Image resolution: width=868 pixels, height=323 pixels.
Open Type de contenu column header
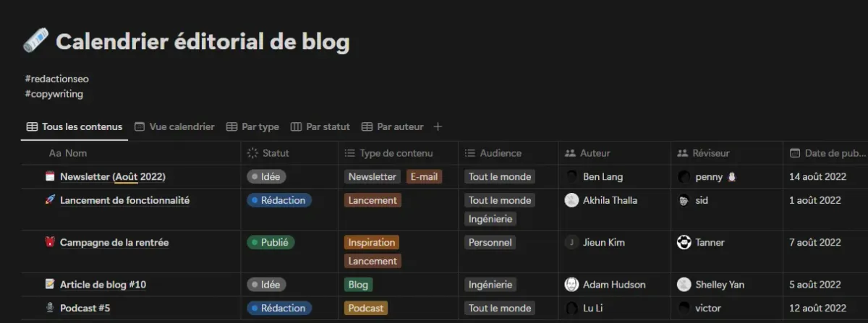(398, 153)
